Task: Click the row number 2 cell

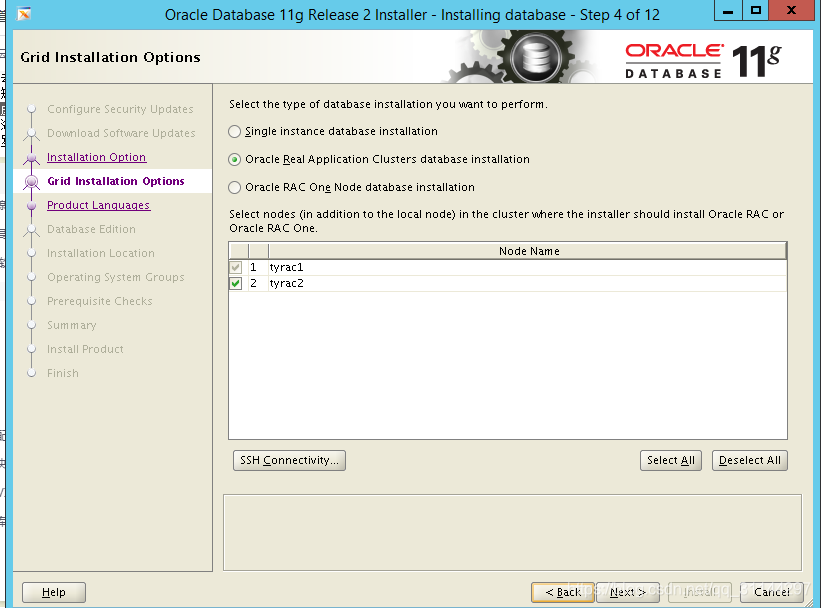Action: [258, 284]
